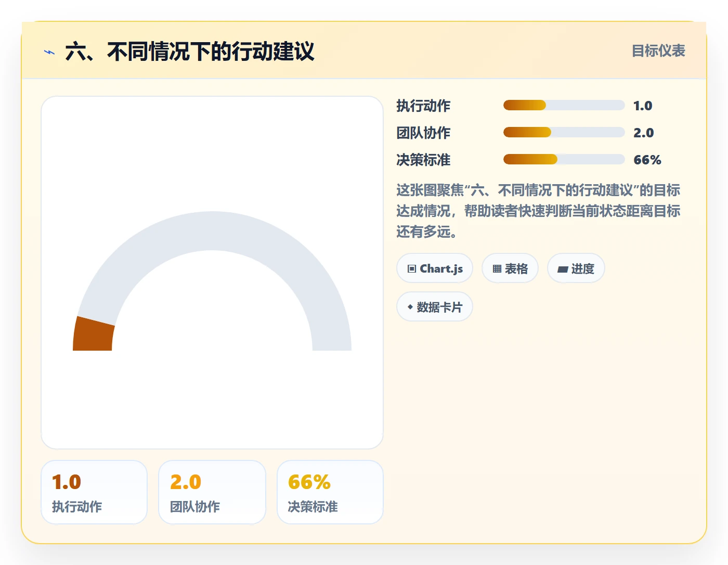Click the 66% 决策标准 data card
This screenshot has width=728, height=565.
point(330,492)
